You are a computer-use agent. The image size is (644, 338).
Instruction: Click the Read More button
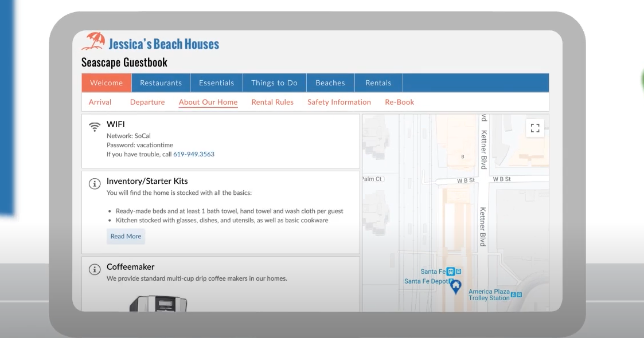coord(126,236)
